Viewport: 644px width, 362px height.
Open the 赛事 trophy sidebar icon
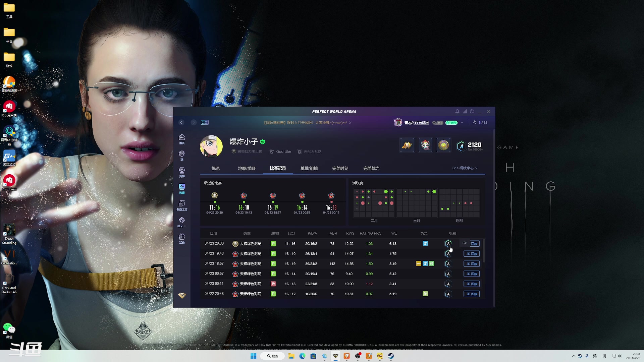coord(182,172)
